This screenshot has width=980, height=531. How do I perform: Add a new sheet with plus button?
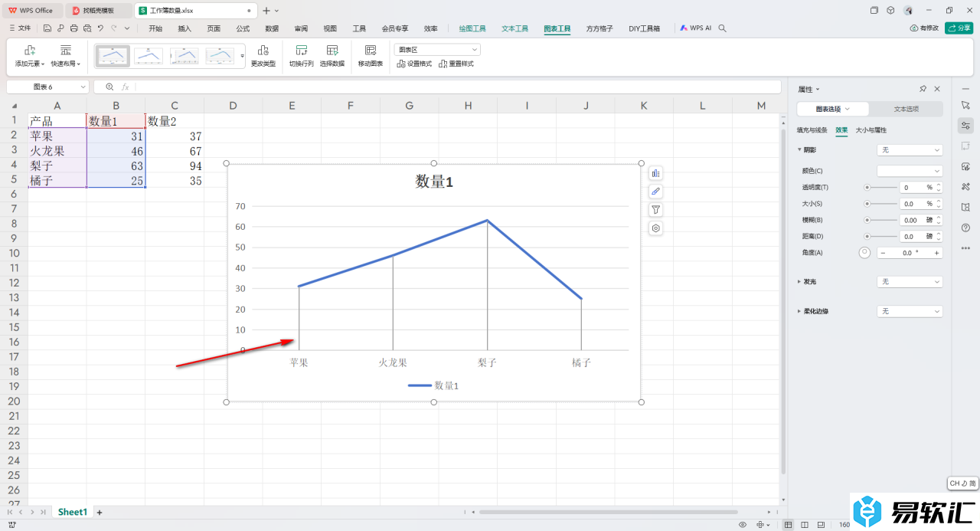click(99, 512)
